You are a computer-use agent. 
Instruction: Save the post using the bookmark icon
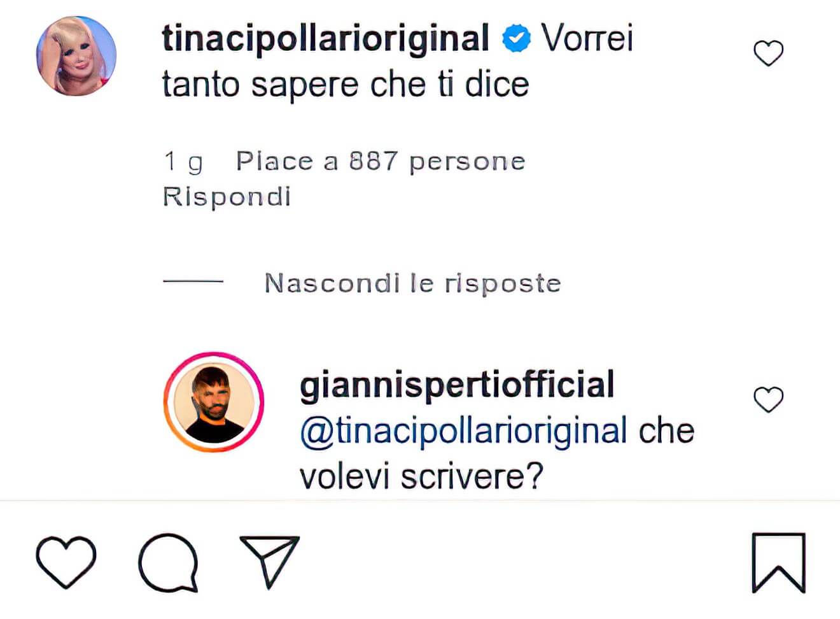point(778,563)
